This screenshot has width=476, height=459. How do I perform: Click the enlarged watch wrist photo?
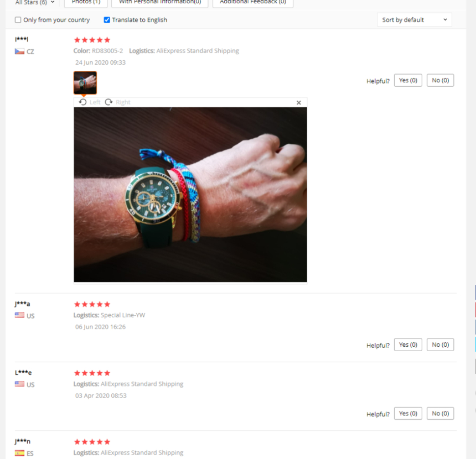[x=190, y=195]
